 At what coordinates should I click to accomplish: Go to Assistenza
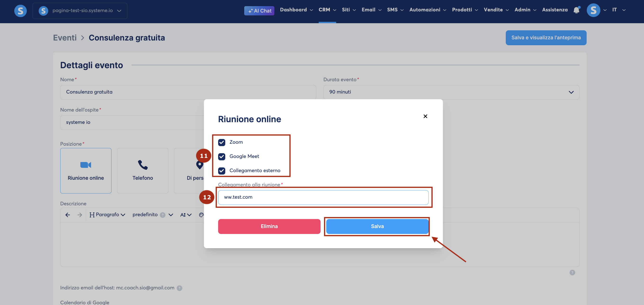[x=555, y=10]
